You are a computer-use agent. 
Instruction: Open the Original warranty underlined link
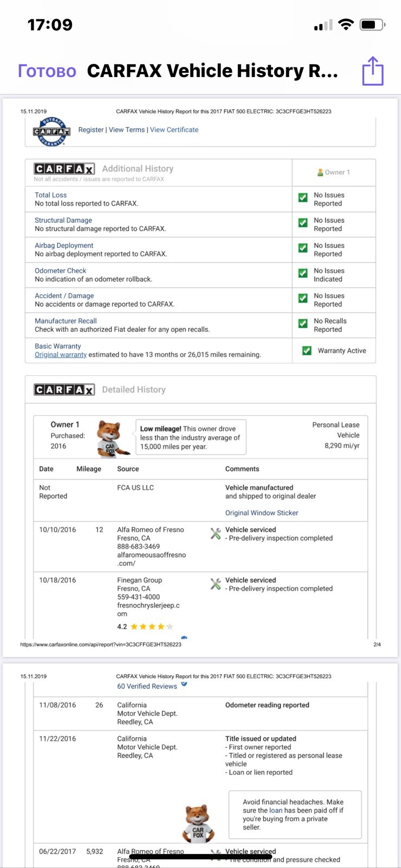61,355
